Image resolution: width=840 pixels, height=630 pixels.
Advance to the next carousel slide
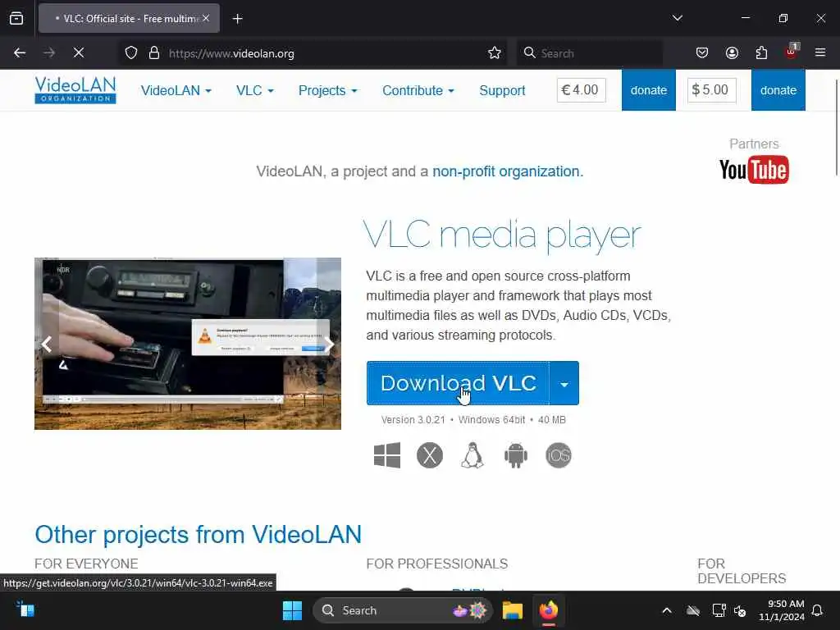point(329,344)
